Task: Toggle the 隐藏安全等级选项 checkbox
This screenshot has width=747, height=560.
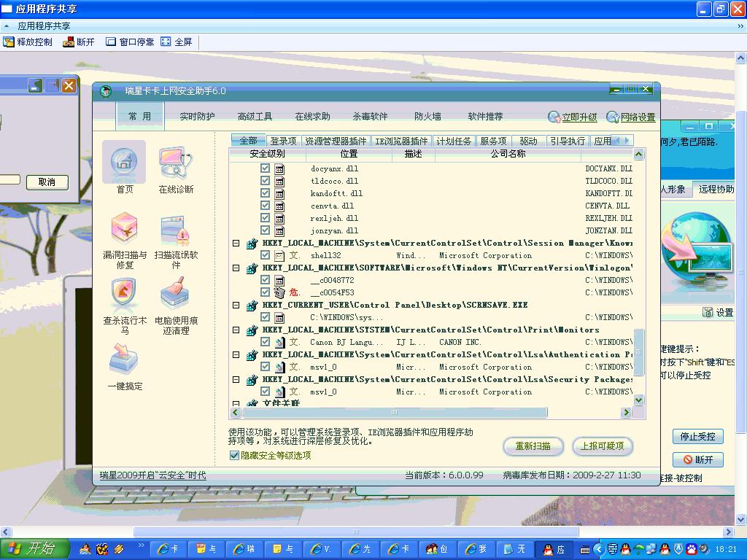Action: (x=234, y=455)
